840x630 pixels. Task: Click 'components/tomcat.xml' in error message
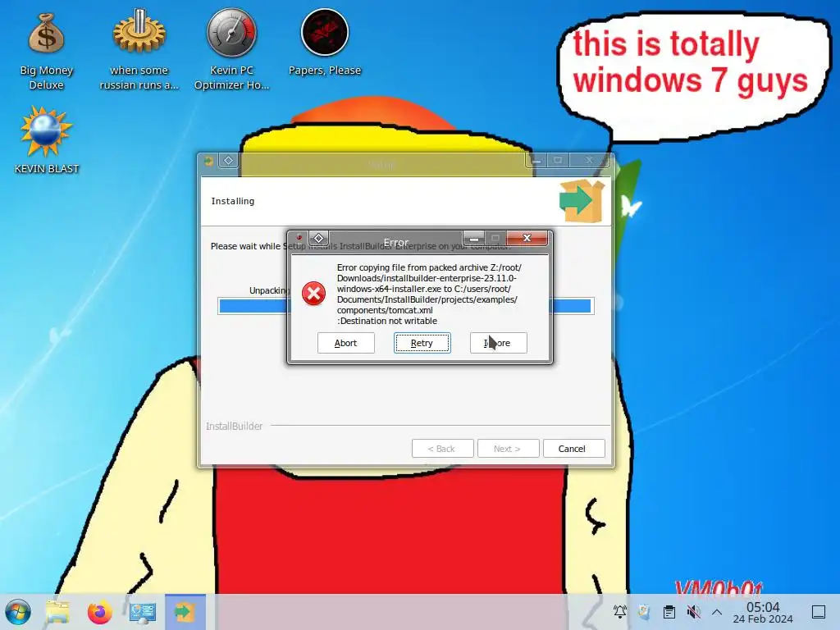coord(385,310)
